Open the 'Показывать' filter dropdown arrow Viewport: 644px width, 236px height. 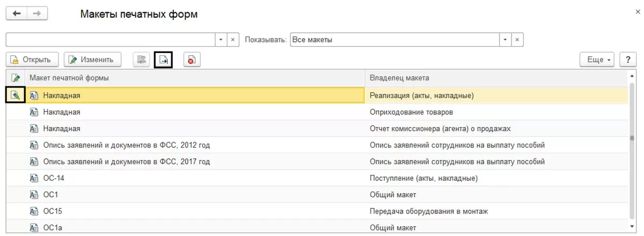pyautogui.click(x=505, y=40)
